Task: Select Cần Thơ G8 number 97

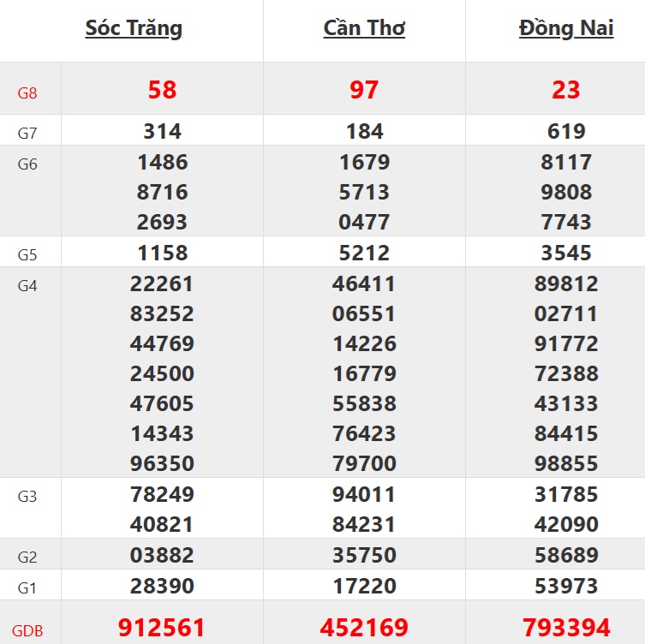Action: 364,90
